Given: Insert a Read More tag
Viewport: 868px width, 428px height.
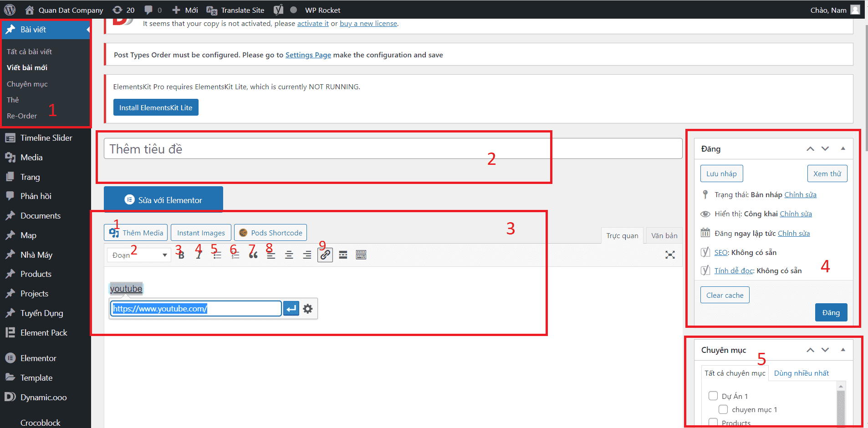Looking at the screenshot, I should point(343,255).
